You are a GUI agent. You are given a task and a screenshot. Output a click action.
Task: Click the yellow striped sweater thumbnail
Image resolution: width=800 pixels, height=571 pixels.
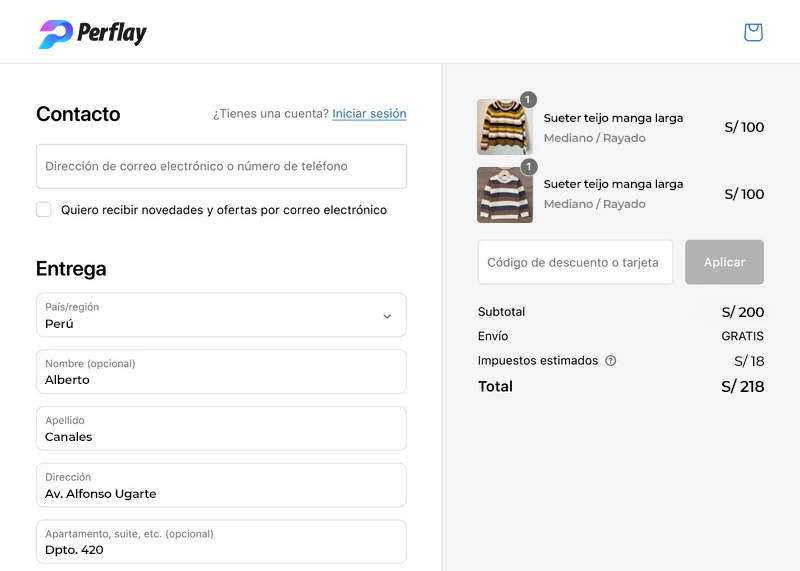pos(504,127)
